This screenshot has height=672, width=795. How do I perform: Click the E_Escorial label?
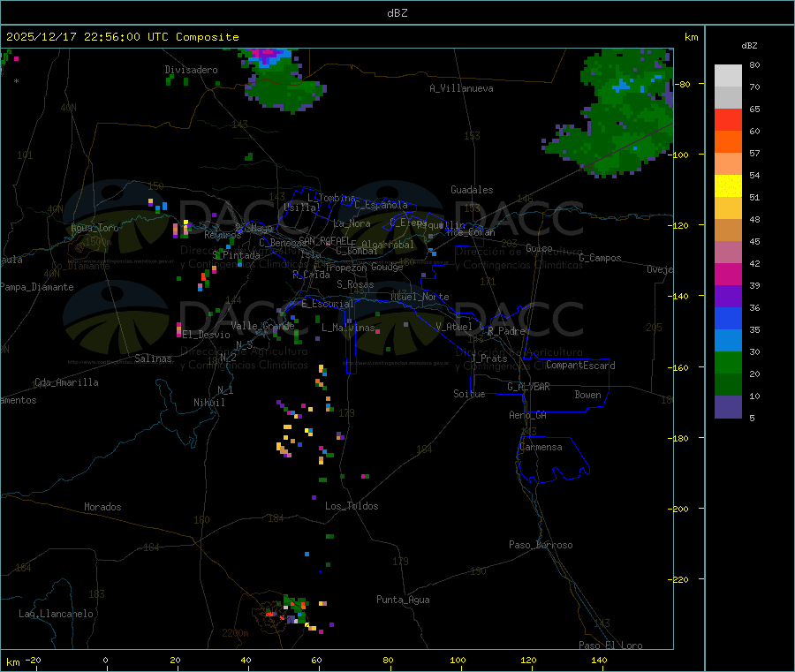click(328, 304)
